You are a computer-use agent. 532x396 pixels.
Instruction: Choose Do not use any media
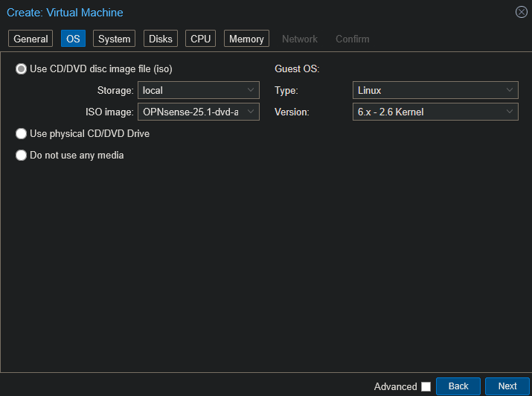click(22, 156)
